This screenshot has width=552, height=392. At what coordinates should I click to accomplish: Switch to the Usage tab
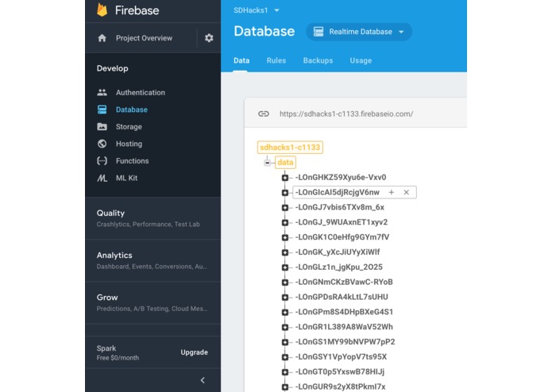click(361, 60)
